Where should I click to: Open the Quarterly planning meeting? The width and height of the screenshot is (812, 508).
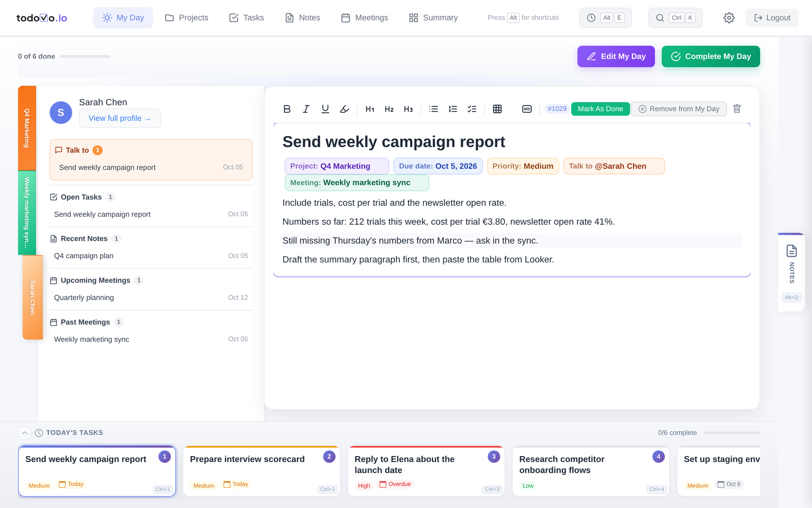151,298
